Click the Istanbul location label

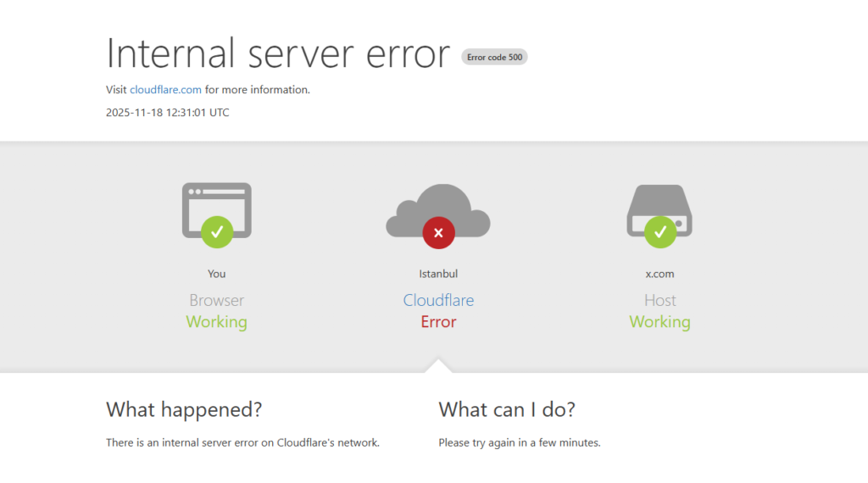[x=438, y=274]
